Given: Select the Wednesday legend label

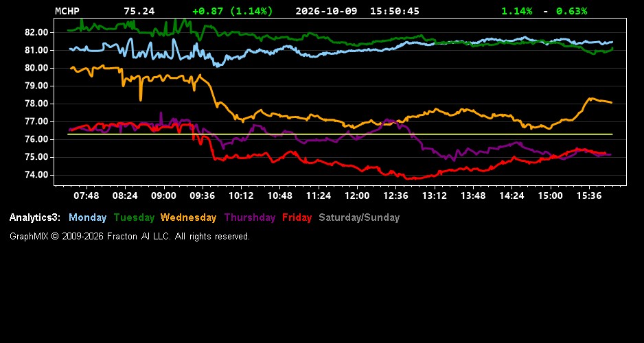Looking at the screenshot, I should point(188,218).
